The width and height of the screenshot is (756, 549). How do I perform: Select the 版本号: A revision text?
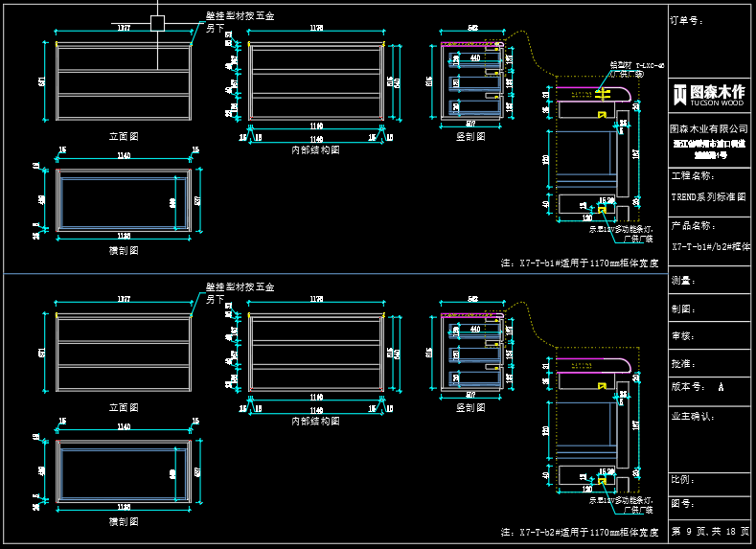698,386
